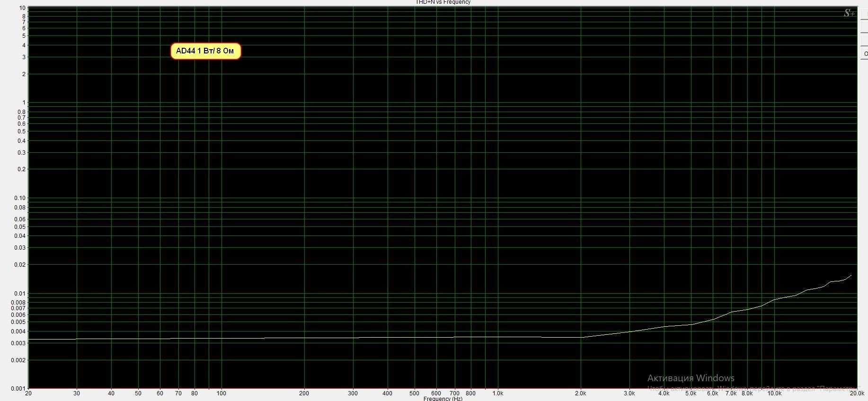The width and height of the screenshot is (868, 401).
Task: Select the AD44 1 Вт/ 8 Ом annotation label
Action: point(205,51)
